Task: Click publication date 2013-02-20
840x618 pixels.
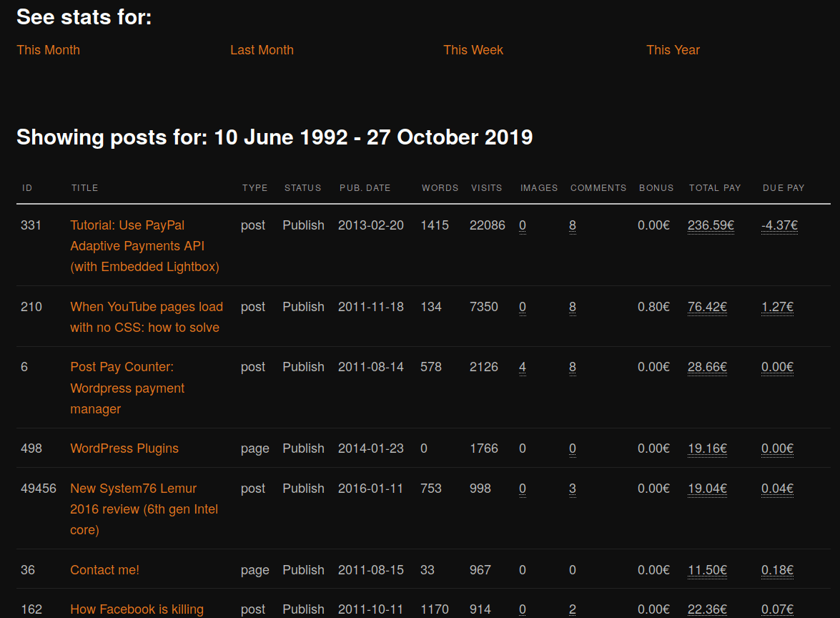Action: click(371, 225)
